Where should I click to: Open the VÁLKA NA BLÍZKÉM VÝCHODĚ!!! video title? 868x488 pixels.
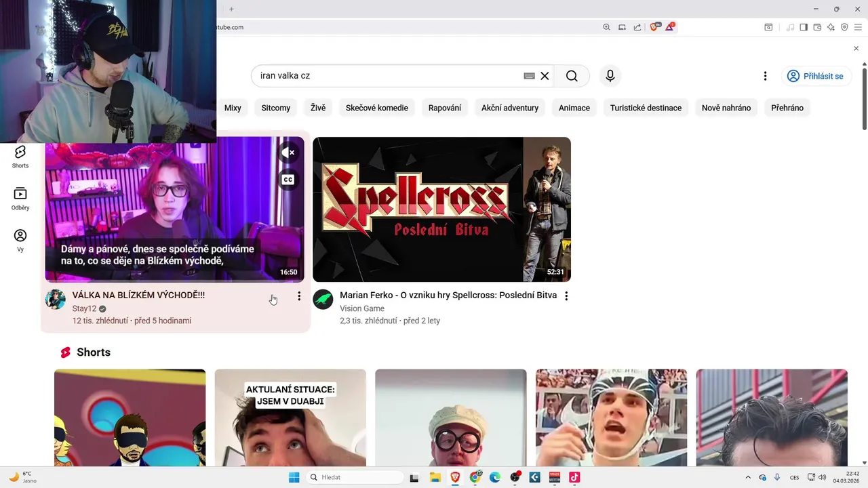click(x=138, y=296)
